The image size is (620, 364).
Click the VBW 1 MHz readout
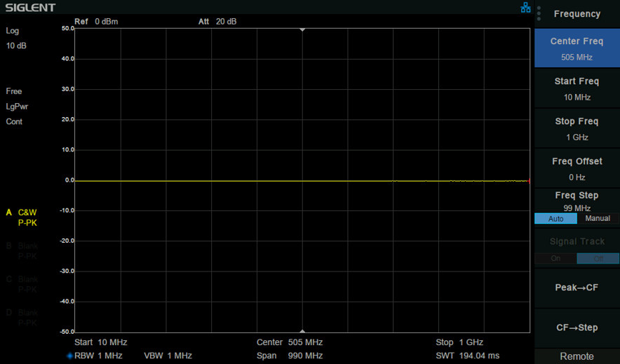pos(168,356)
